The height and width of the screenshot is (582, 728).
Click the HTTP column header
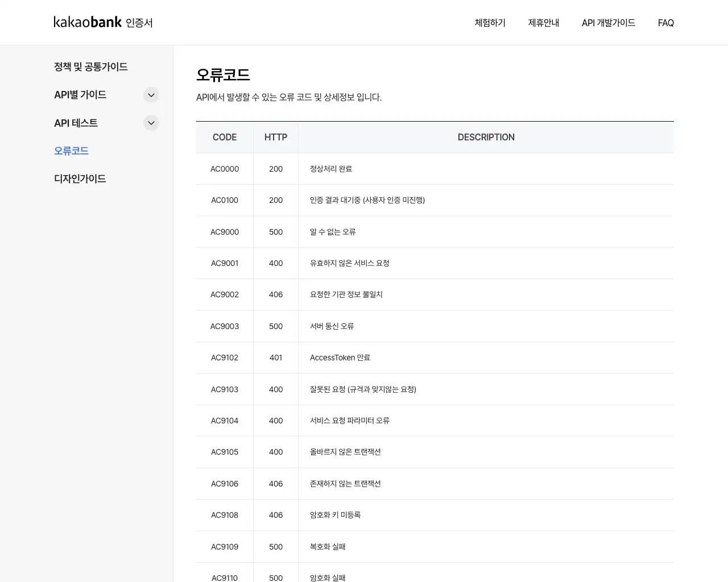point(276,137)
